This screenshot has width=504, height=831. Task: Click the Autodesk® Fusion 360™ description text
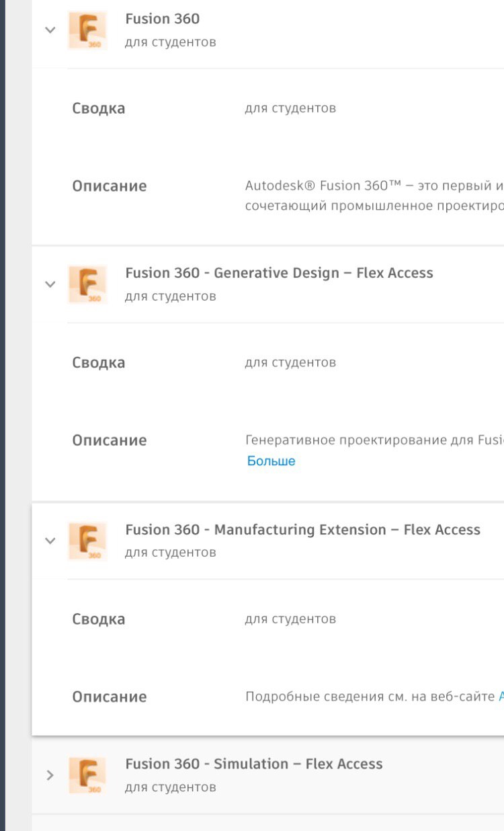[x=374, y=196]
